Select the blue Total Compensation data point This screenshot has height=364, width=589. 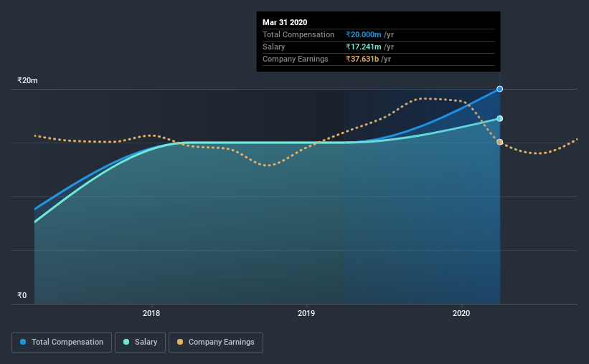pyautogui.click(x=499, y=89)
